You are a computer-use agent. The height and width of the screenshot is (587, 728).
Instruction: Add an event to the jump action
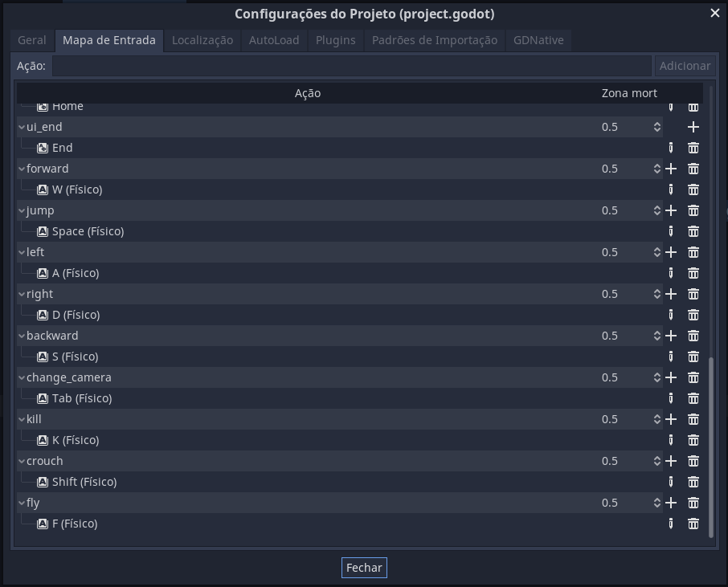(x=671, y=210)
